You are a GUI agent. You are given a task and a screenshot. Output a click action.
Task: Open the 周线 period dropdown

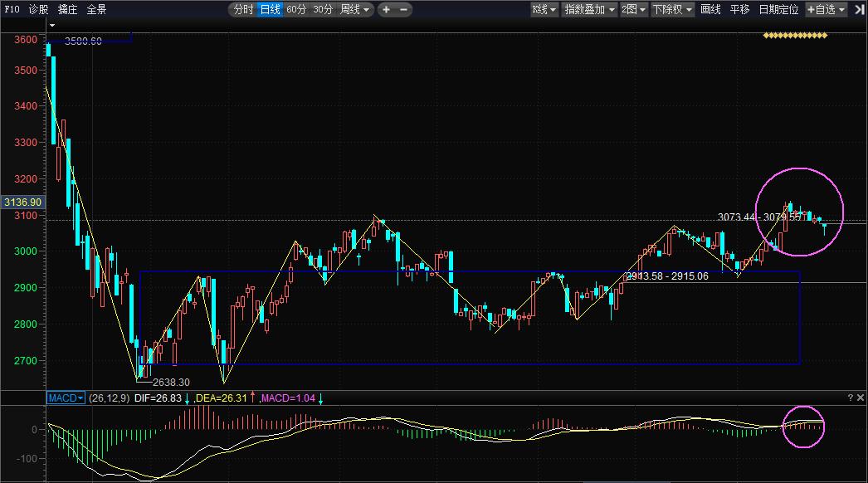click(x=355, y=10)
